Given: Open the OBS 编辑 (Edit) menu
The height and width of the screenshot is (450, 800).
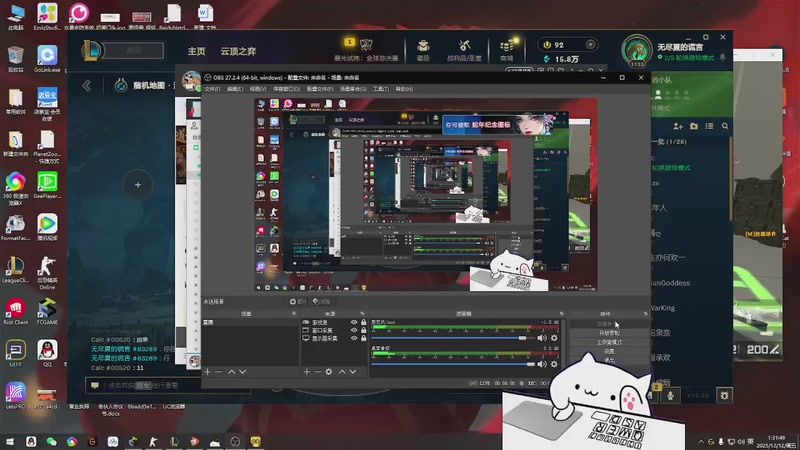Looking at the screenshot, I should pyautogui.click(x=235, y=89).
